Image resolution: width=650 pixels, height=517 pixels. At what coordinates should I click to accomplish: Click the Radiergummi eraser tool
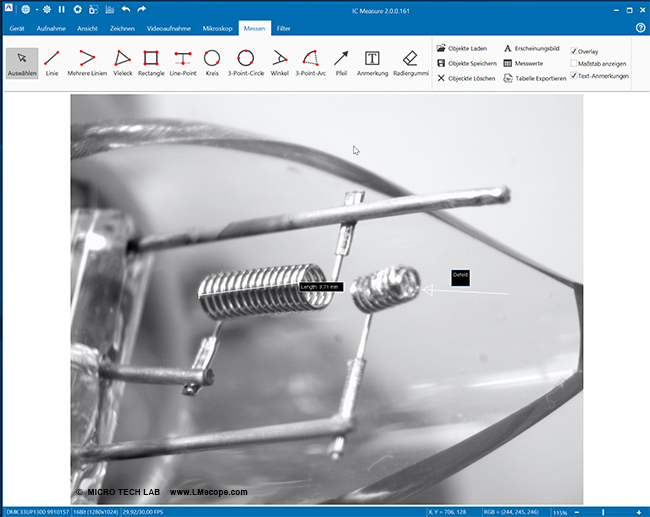point(411,62)
